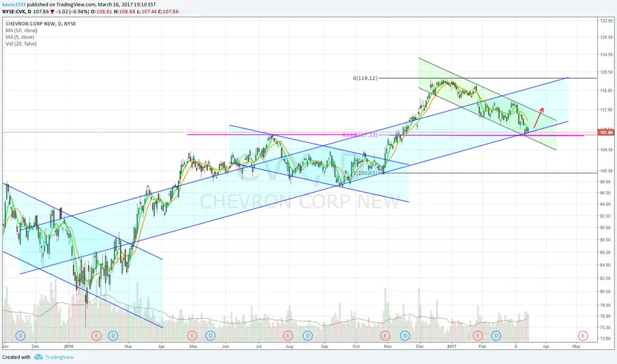Click the Apr 2017 label on time axis

546,347
